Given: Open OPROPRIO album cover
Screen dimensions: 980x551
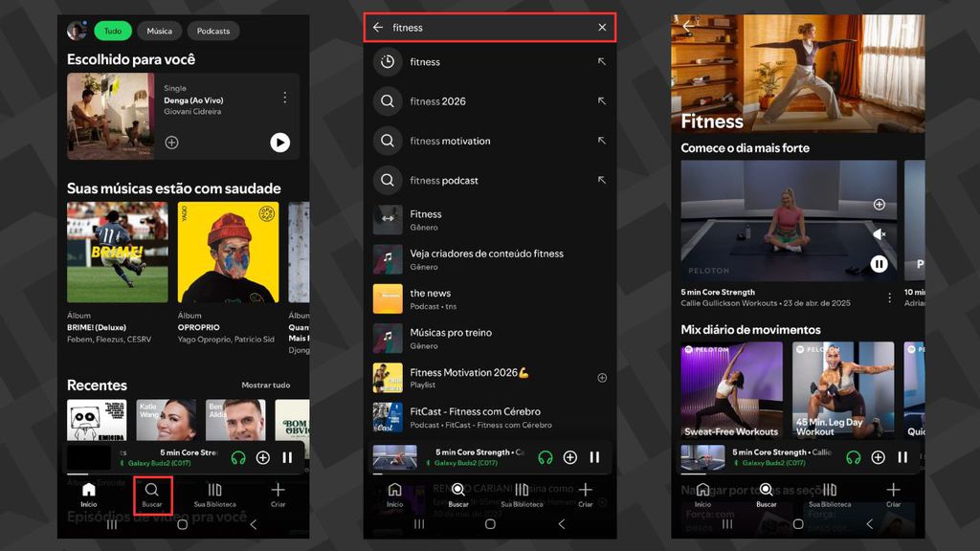Looking at the screenshot, I should click(x=228, y=253).
